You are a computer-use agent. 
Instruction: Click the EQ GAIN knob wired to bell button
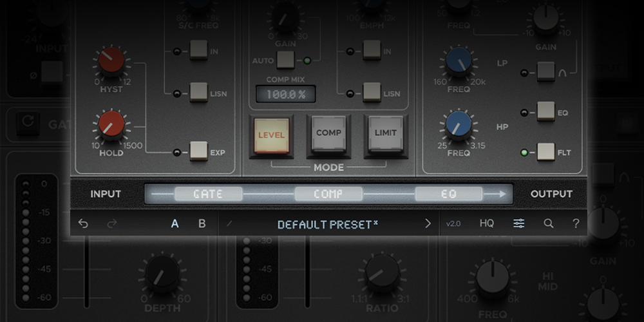(546, 18)
